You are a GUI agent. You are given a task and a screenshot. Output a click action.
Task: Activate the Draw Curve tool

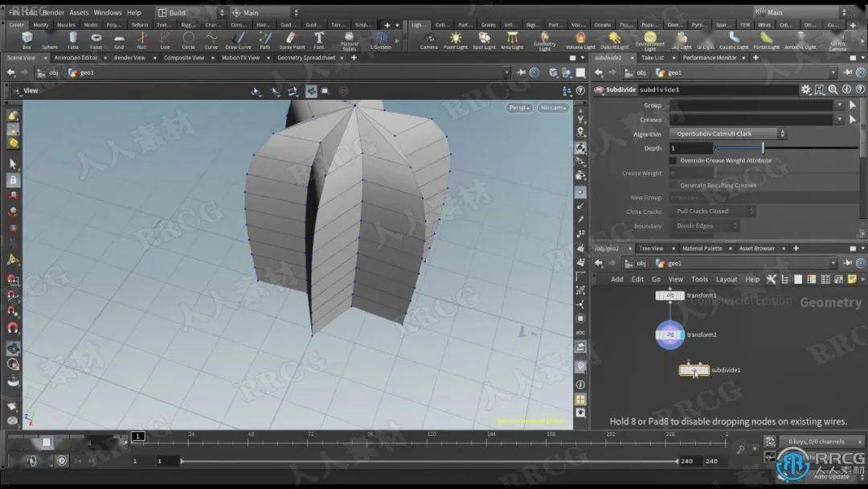(x=238, y=40)
